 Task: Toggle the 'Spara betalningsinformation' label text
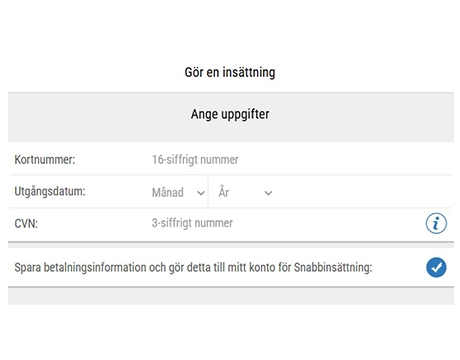(193, 268)
